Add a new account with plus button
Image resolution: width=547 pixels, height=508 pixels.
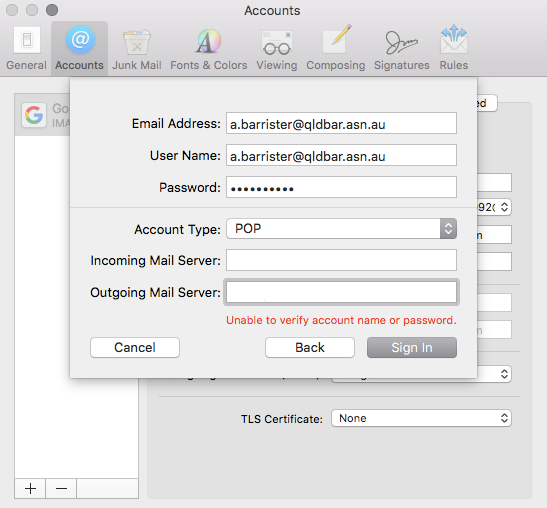(x=30, y=488)
